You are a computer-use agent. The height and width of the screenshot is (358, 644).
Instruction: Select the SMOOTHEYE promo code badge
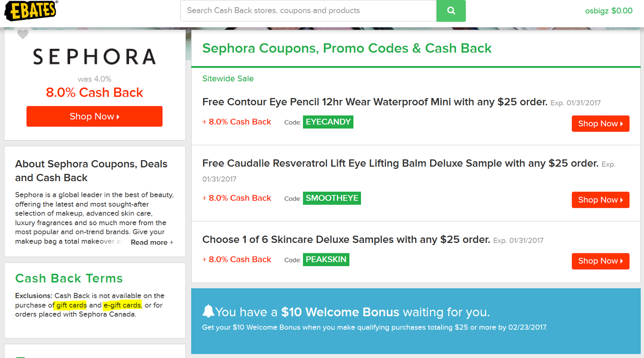pos(332,198)
